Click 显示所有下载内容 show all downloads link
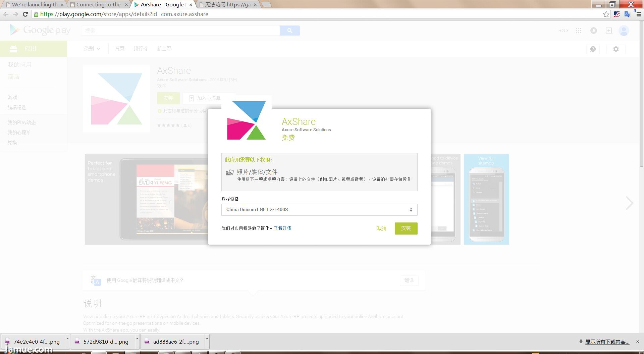Screen dimensions: 644x354 (607, 342)
